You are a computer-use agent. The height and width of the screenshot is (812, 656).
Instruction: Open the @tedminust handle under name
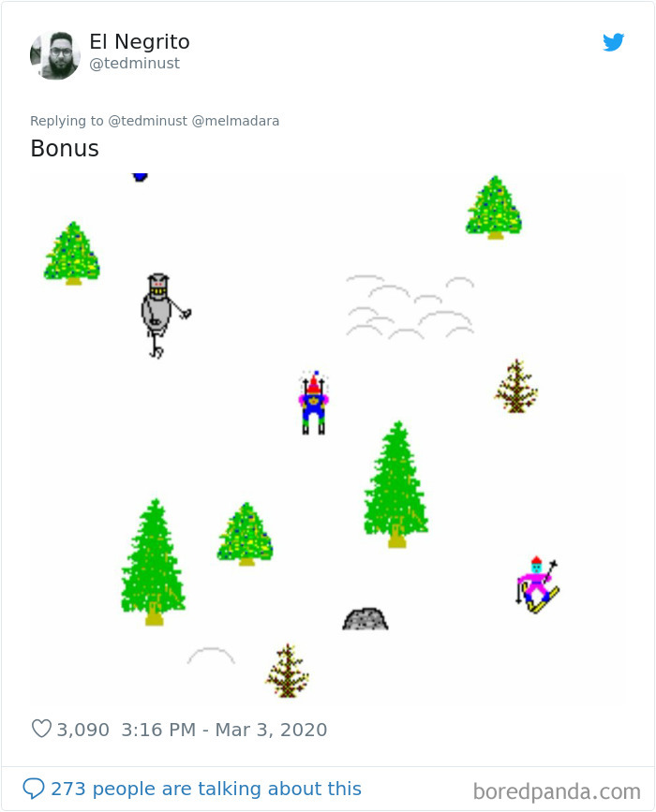click(135, 63)
